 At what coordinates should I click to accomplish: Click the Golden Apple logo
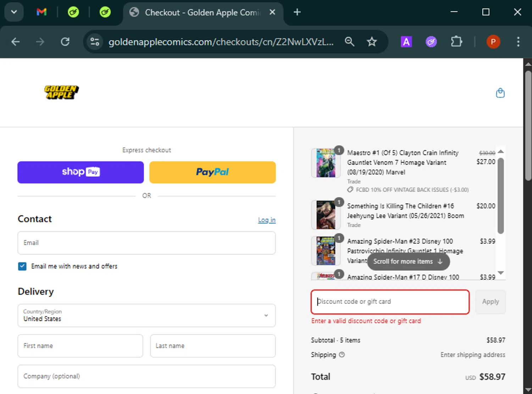(x=61, y=92)
